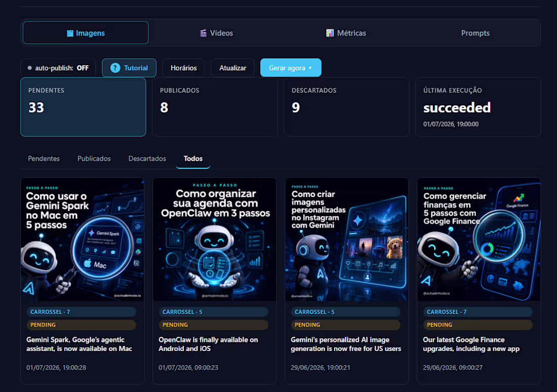This screenshot has height=392, width=557.
Task: Click Carrossel · 5 badge on Gemini image card
Action: tap(346, 311)
